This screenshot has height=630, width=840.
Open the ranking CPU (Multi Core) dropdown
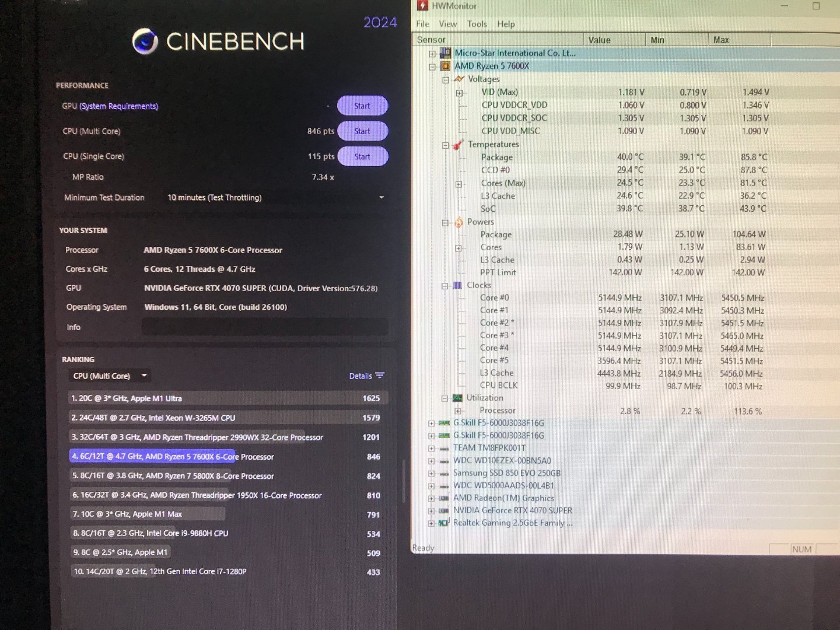coord(110,376)
